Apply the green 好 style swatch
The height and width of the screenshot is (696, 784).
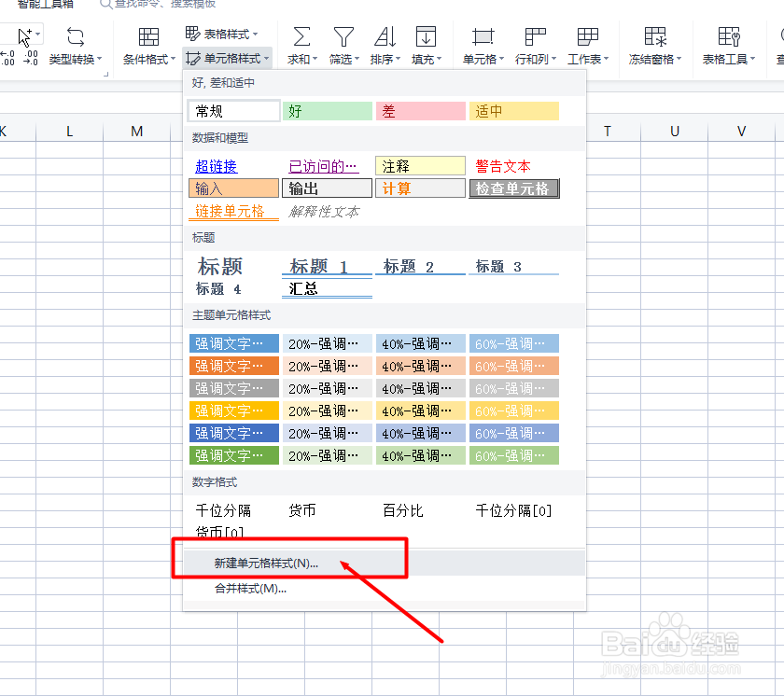tap(327, 110)
